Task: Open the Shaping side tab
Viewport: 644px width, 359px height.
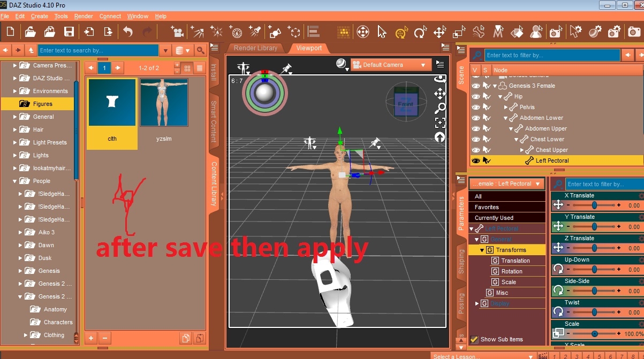Action: click(x=461, y=261)
